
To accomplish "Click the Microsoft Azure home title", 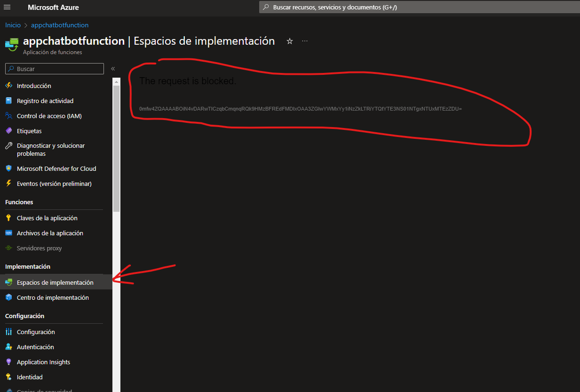I will pyautogui.click(x=53, y=8).
